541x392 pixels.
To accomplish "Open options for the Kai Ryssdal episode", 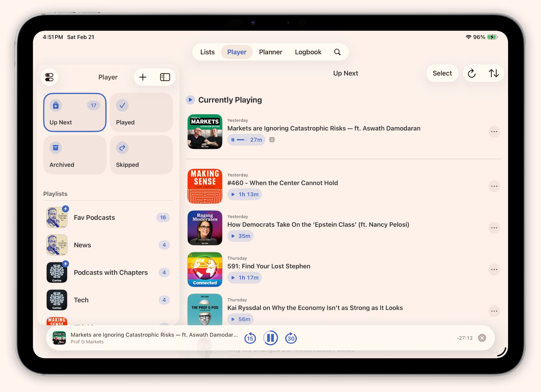I will click(x=494, y=311).
